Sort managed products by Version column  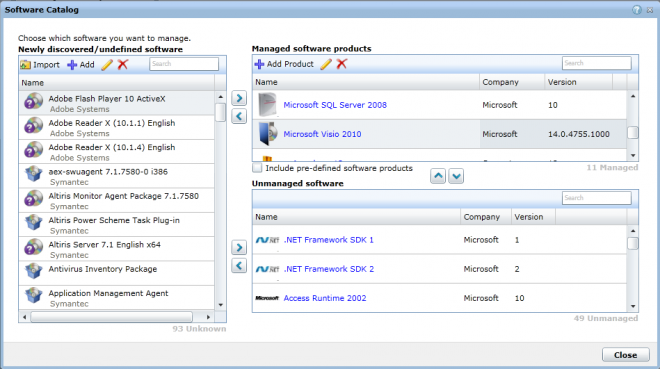click(x=578, y=82)
